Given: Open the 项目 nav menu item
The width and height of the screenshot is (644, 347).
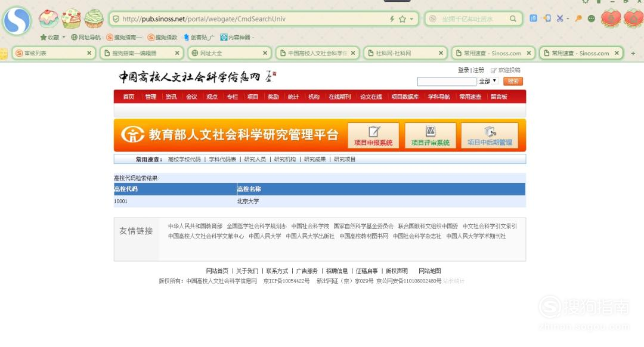Looking at the screenshot, I should tap(253, 97).
